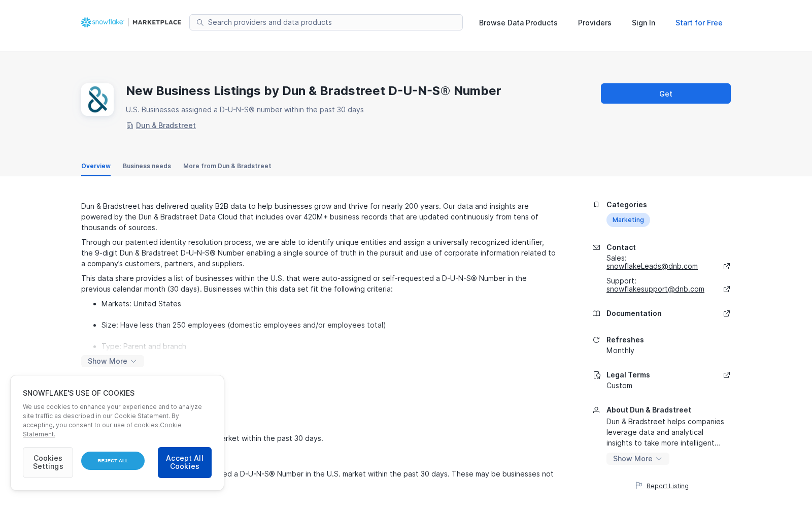Image resolution: width=812 pixels, height=508 pixels.
Task: Click the search magnifier icon
Action: pos(200,22)
